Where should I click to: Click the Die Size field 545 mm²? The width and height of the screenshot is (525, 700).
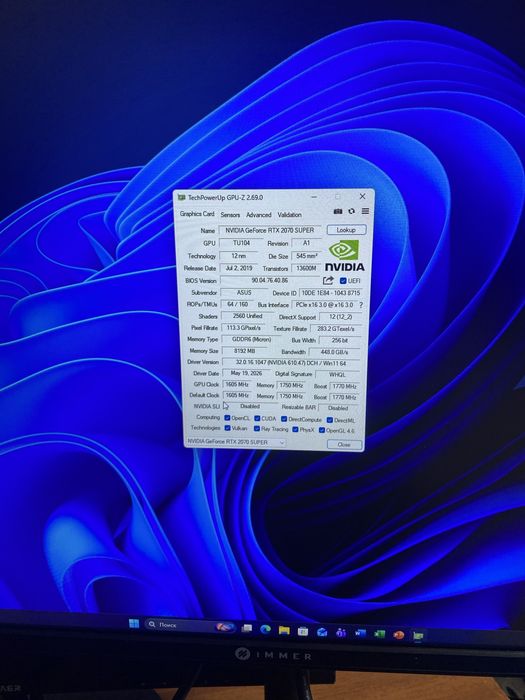click(306, 256)
